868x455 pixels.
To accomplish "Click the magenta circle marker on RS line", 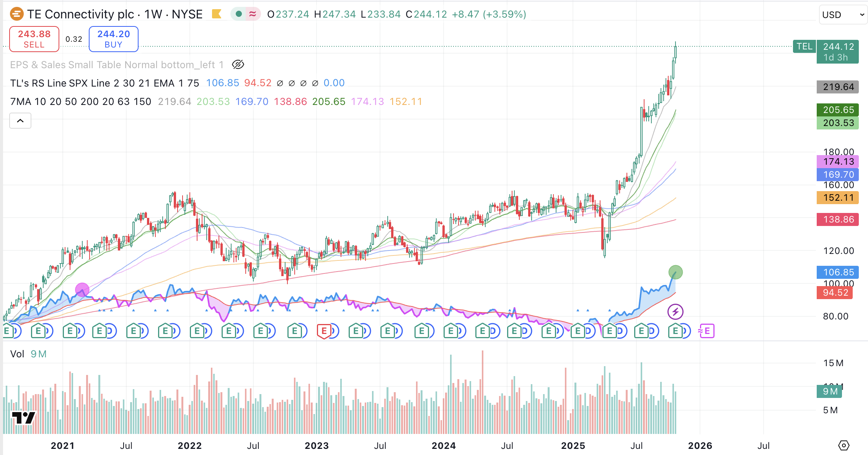I will click(x=82, y=290).
